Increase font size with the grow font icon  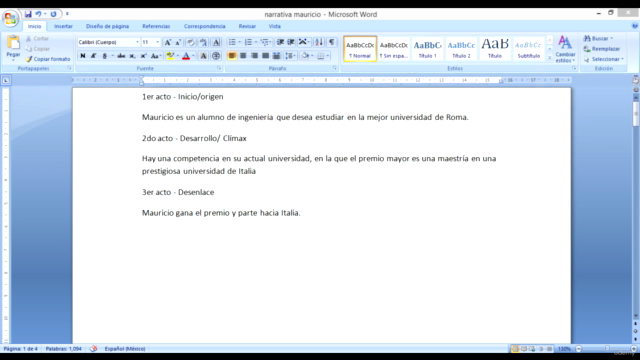[168, 42]
